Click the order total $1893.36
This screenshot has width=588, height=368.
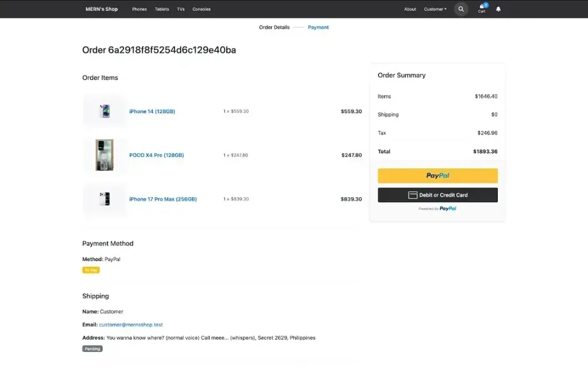click(485, 151)
